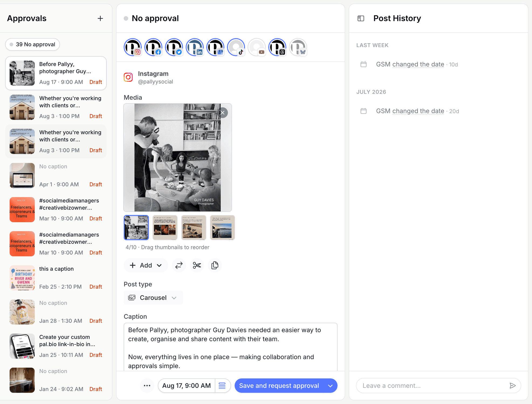This screenshot has width=532, height=404.
Task: Click the large media preview image
Action: tap(178, 158)
